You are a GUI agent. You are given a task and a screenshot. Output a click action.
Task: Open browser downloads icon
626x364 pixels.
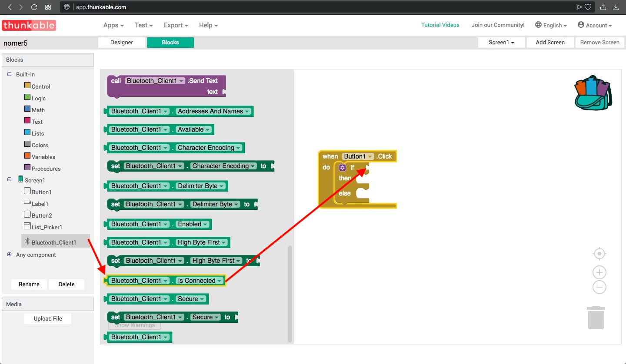click(x=616, y=7)
